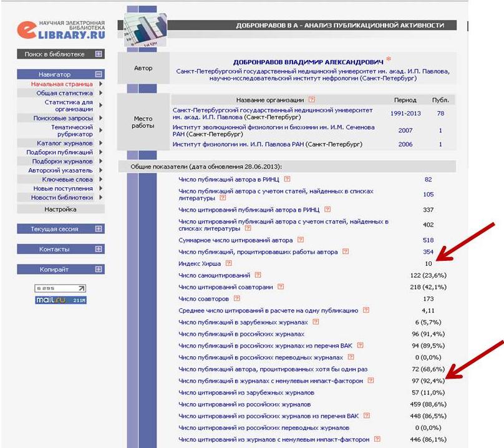
Task: Click value 97 (92,4%)
Action: click(x=428, y=381)
